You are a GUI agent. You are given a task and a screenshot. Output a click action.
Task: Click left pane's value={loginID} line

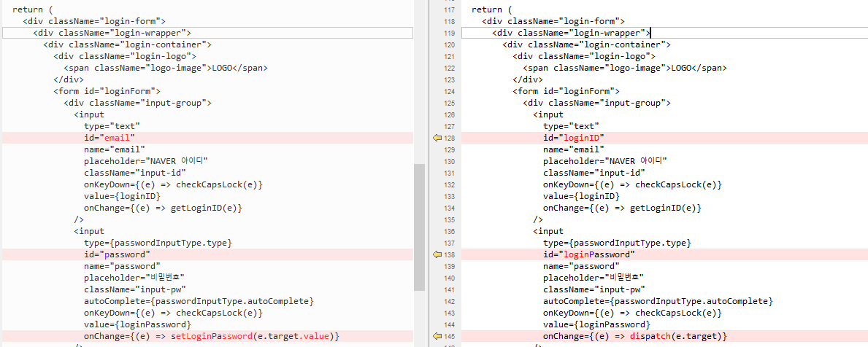point(123,196)
